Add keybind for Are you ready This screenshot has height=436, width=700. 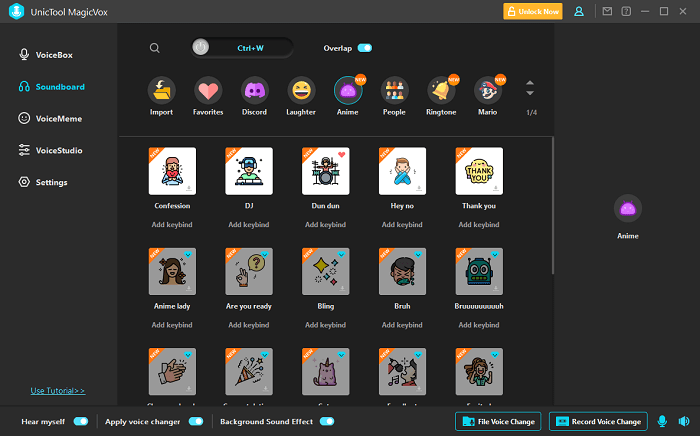pyautogui.click(x=249, y=325)
